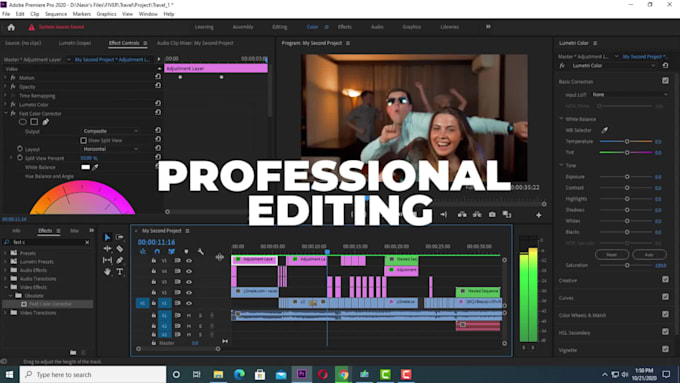This screenshot has height=383, width=680.
Task: Clear the Effects search field
Action: 87,242
